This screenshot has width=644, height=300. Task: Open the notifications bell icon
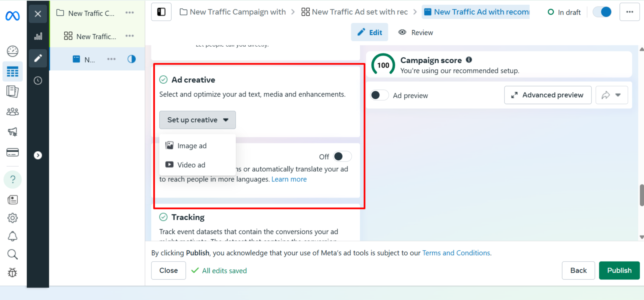(x=13, y=236)
